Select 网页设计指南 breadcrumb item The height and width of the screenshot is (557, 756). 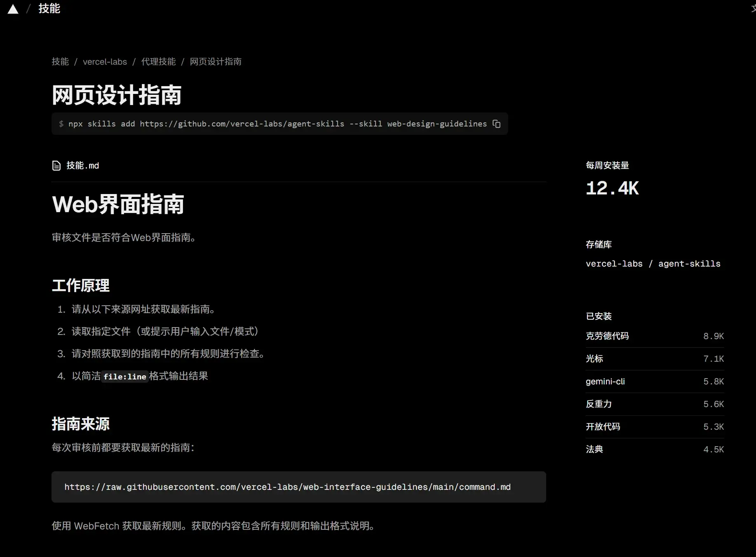(x=216, y=62)
